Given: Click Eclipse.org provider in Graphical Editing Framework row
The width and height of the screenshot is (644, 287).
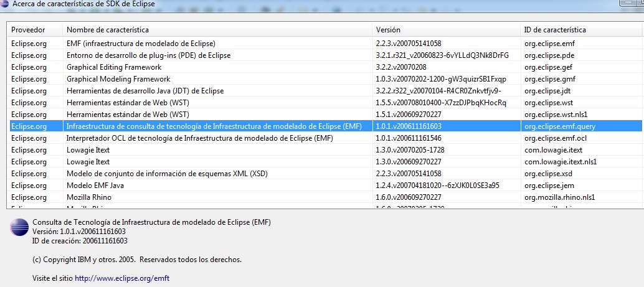Looking at the screenshot, I should point(29,67).
